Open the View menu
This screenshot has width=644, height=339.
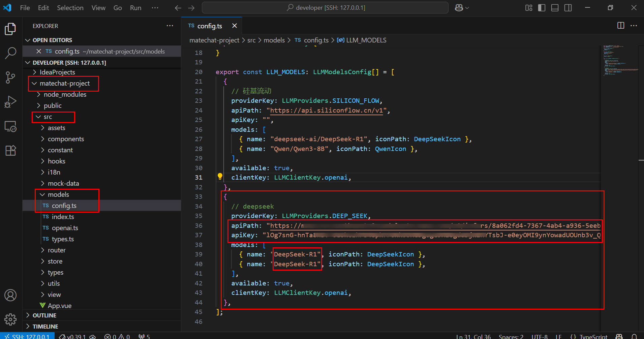[x=98, y=8]
